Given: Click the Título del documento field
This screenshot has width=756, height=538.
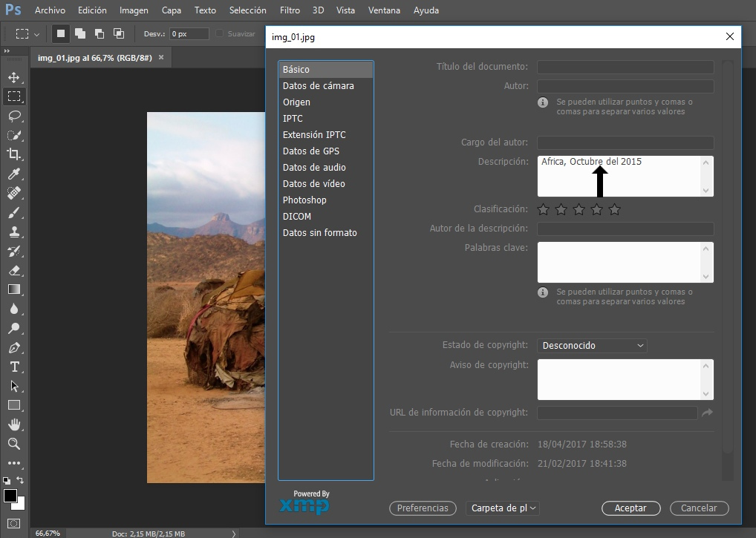Looking at the screenshot, I should click(625, 67).
